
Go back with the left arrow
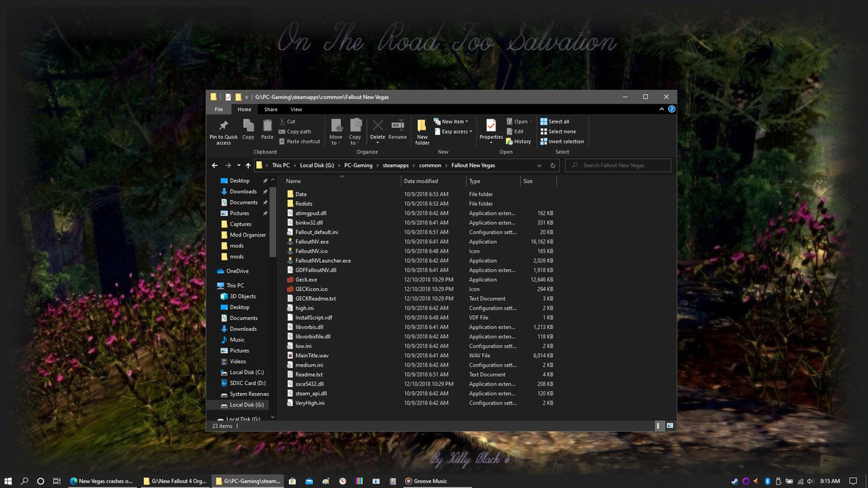click(215, 165)
